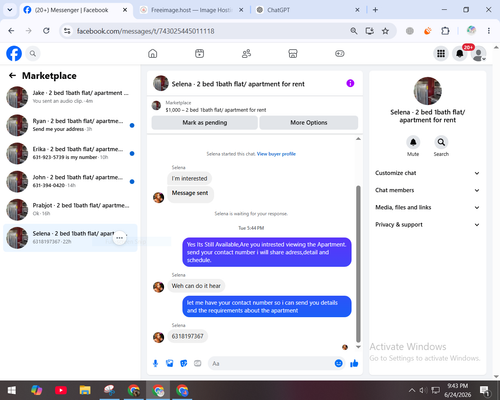
Task: Open Facebook search magnifier
Action: (33, 53)
